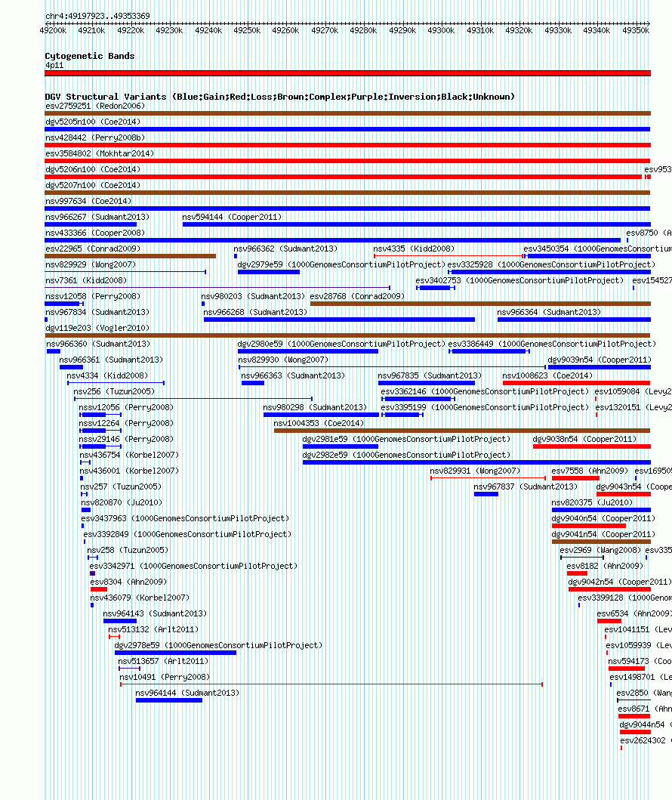Click dgv9038n54 (Cooper2011) variant label
672x800 pixels.
pos(584,438)
